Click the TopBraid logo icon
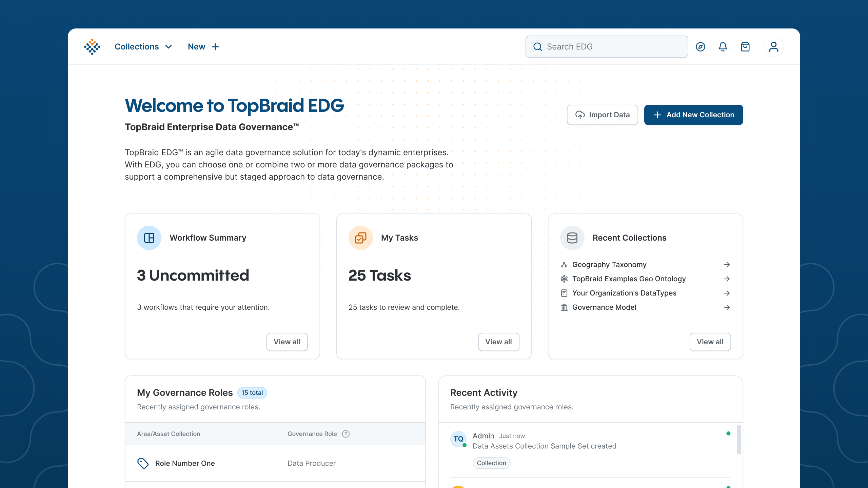This screenshot has height=488, width=868. click(x=92, y=47)
